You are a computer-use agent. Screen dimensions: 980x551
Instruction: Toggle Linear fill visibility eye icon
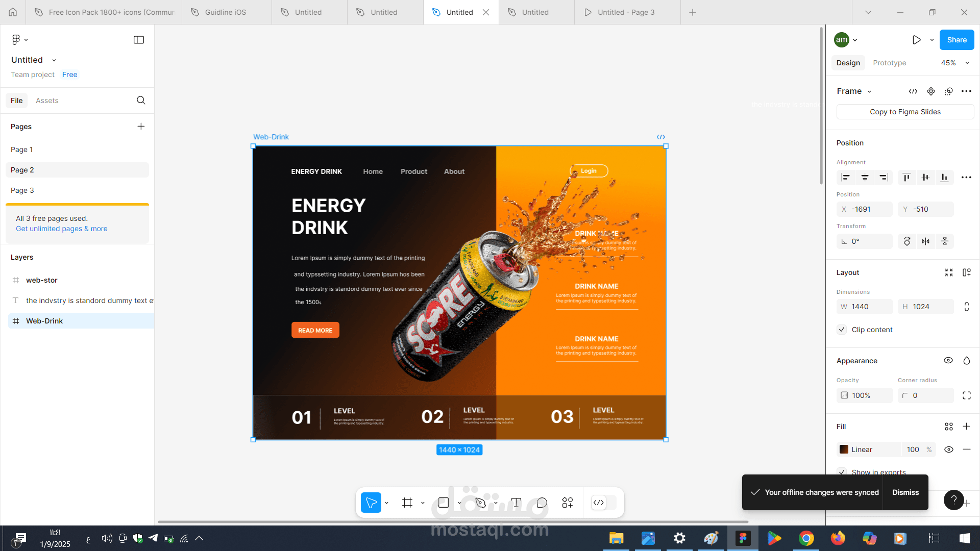point(949,449)
